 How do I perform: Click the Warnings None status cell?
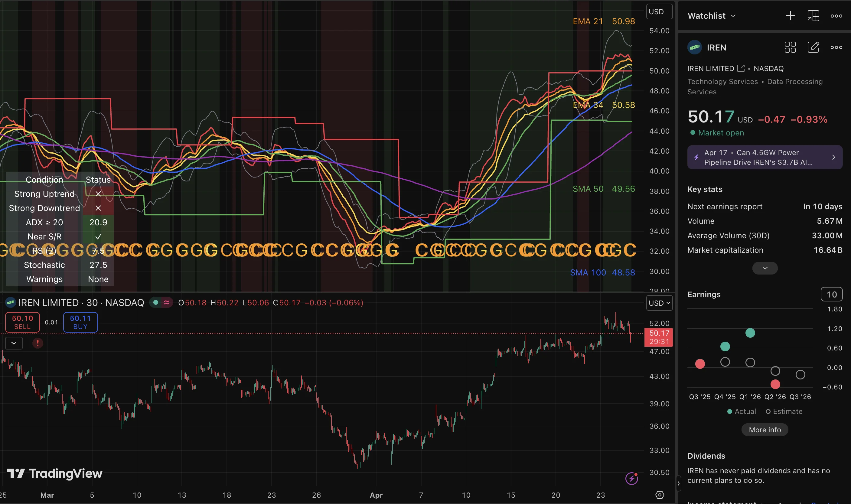coord(98,279)
